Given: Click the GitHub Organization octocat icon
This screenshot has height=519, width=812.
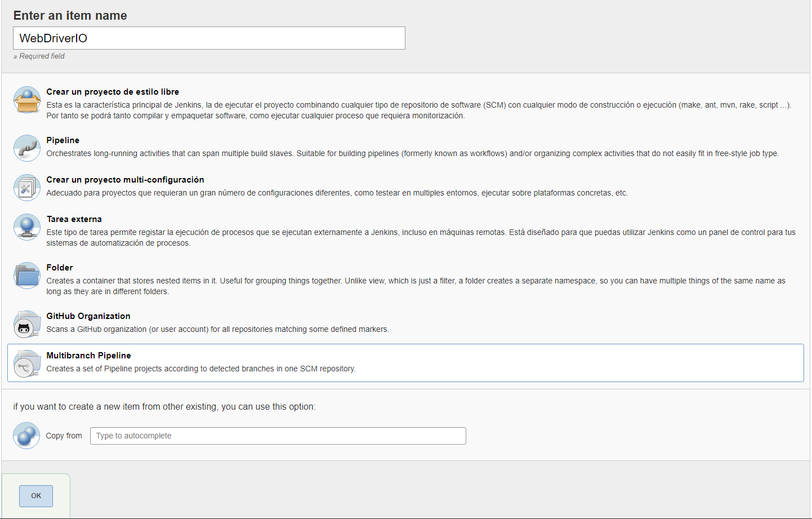Looking at the screenshot, I should coord(27,324).
